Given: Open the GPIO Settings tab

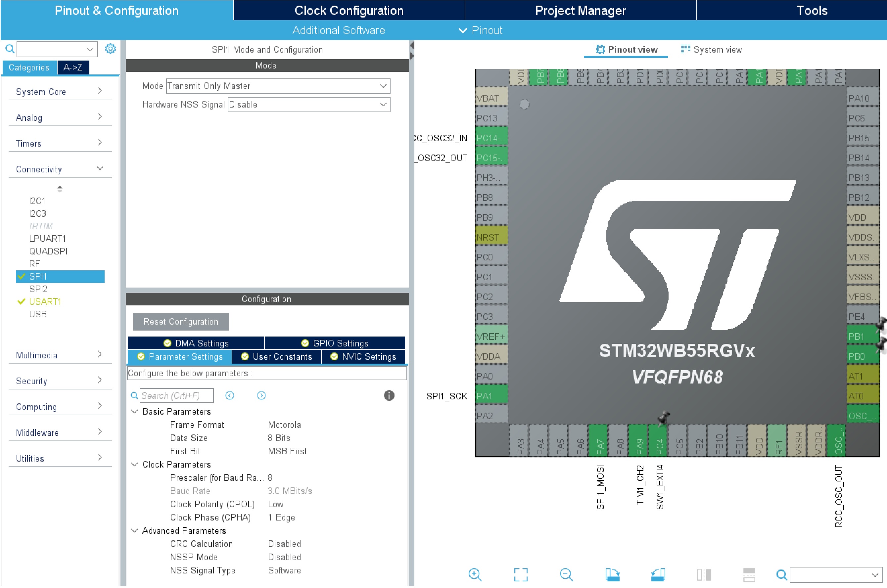Looking at the screenshot, I should point(335,343).
